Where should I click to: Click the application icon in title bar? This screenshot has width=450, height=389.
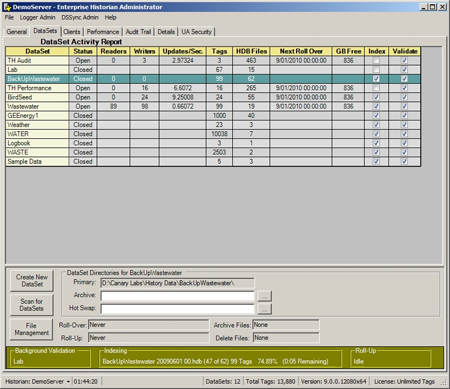tap(7, 7)
